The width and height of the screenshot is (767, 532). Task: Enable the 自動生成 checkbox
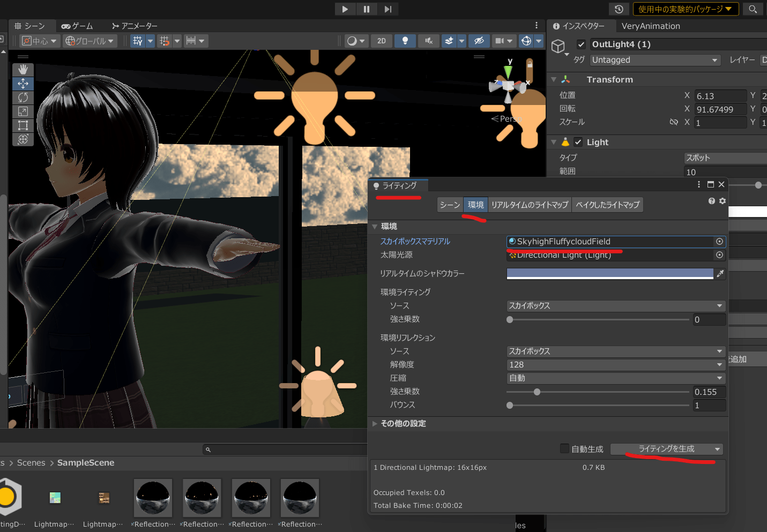coord(564,448)
